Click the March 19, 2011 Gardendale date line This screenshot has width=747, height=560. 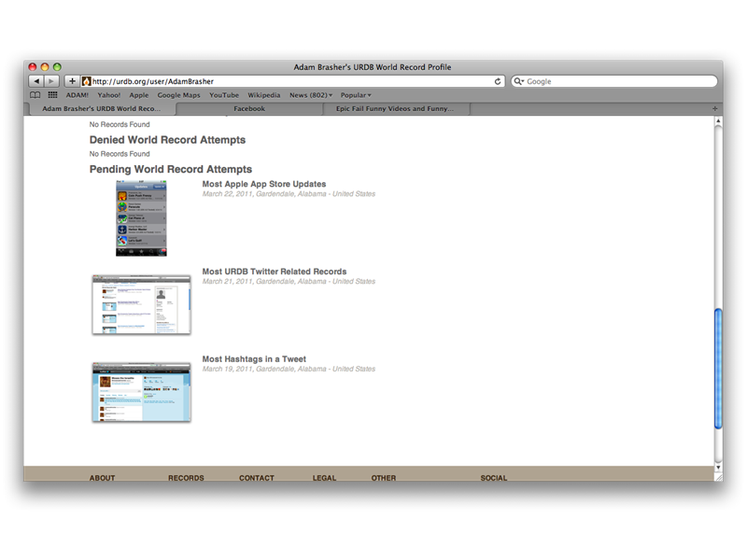point(289,369)
